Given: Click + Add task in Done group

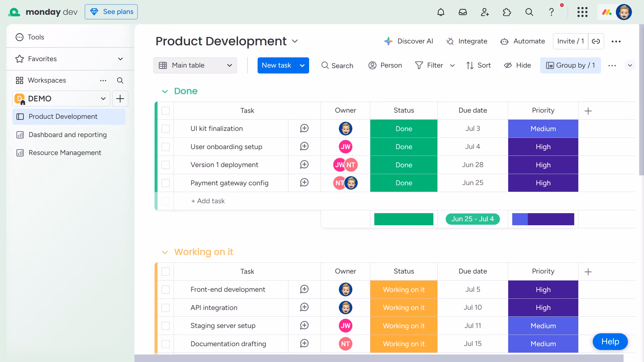Looking at the screenshot, I should [x=208, y=201].
